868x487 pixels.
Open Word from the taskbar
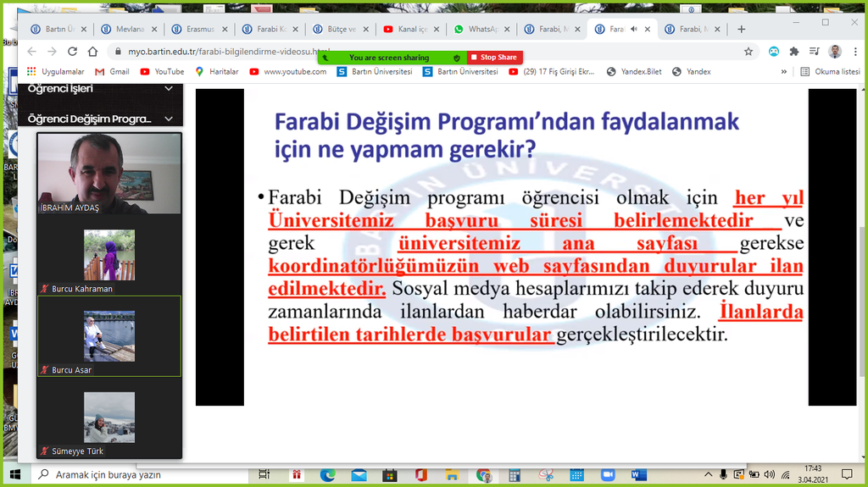coord(639,475)
